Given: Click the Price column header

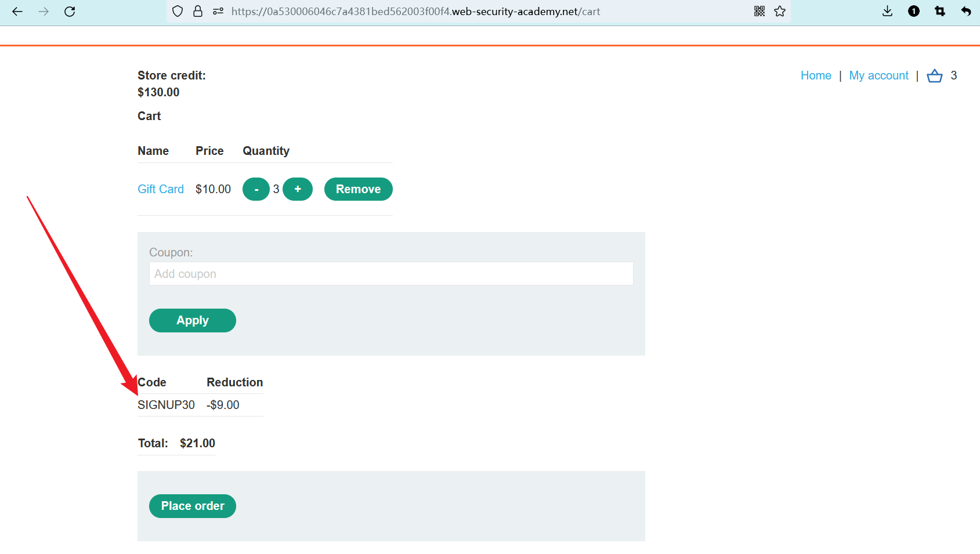Looking at the screenshot, I should point(209,151).
